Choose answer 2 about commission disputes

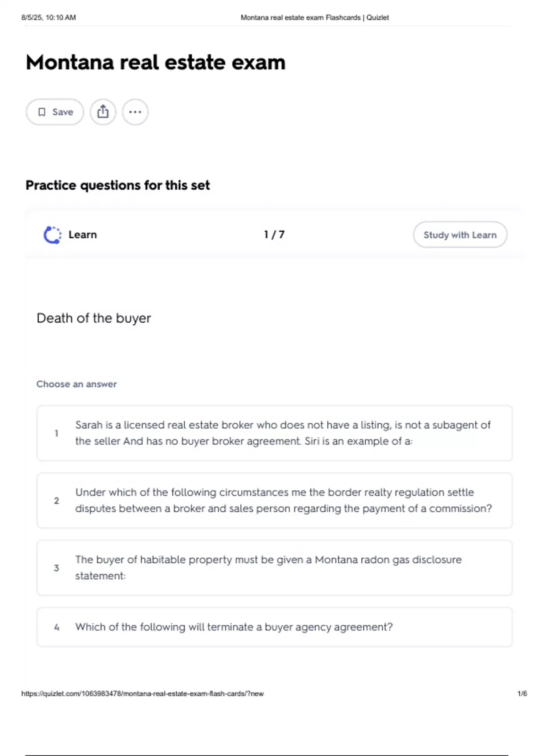click(x=275, y=500)
